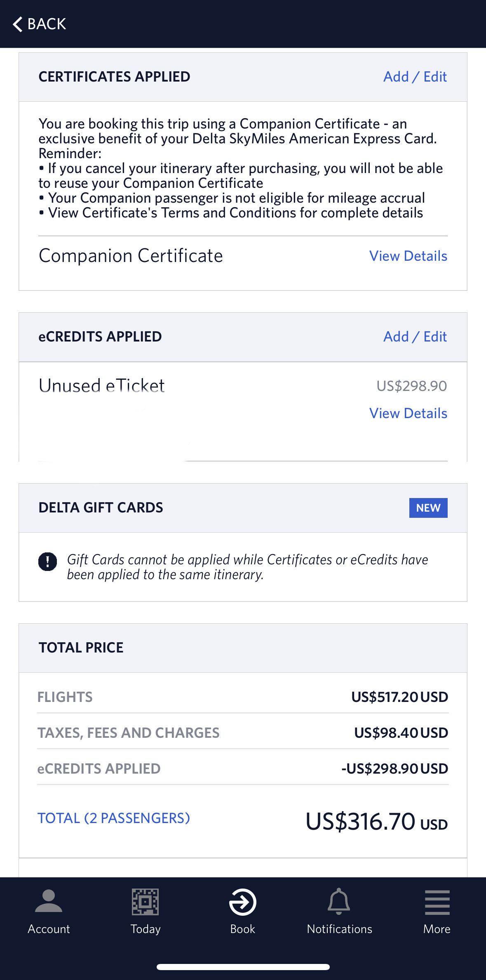View Details of the Unused eTicket
The width and height of the screenshot is (486, 980).
(408, 413)
